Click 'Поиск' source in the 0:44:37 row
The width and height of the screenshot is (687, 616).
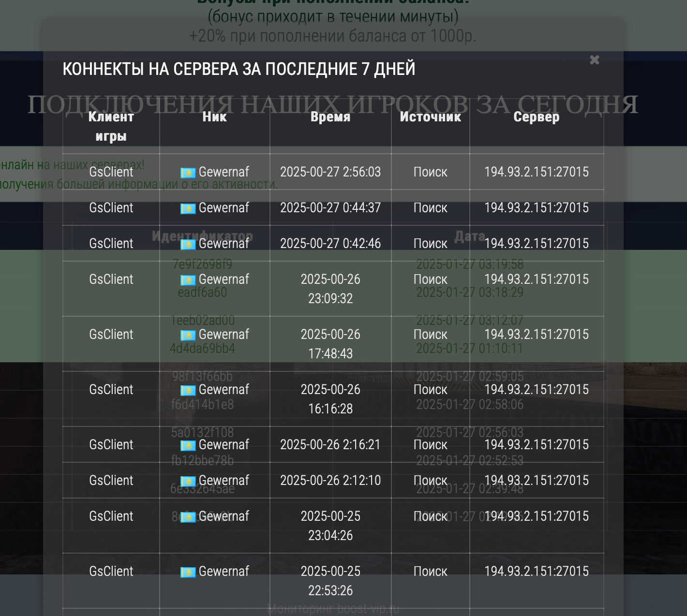coord(431,207)
